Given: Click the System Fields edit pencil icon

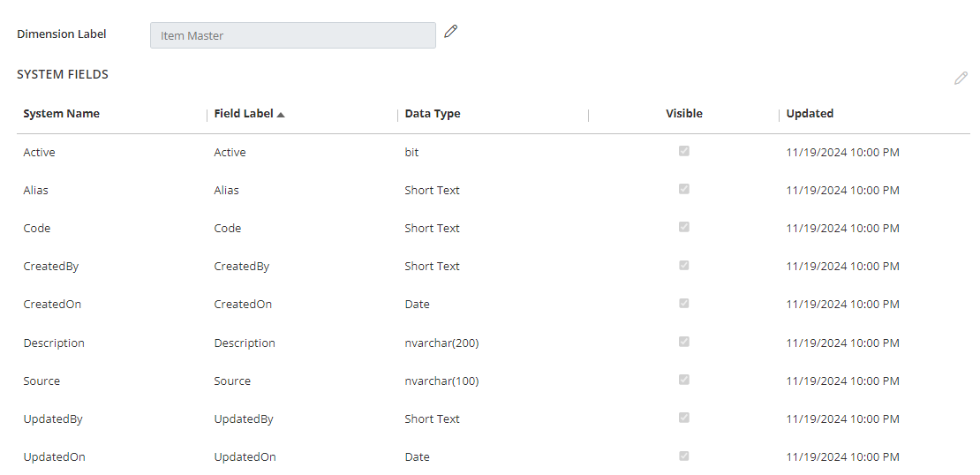Looking at the screenshot, I should pyautogui.click(x=961, y=78).
